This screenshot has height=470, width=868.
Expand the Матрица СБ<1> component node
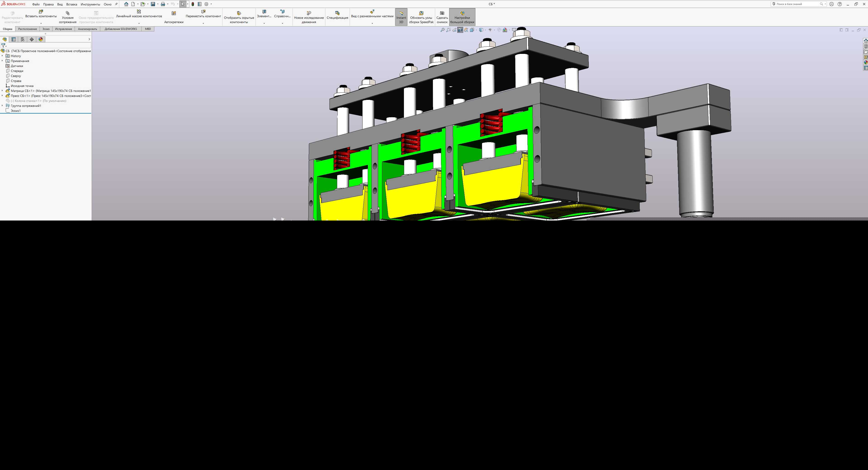point(2,91)
